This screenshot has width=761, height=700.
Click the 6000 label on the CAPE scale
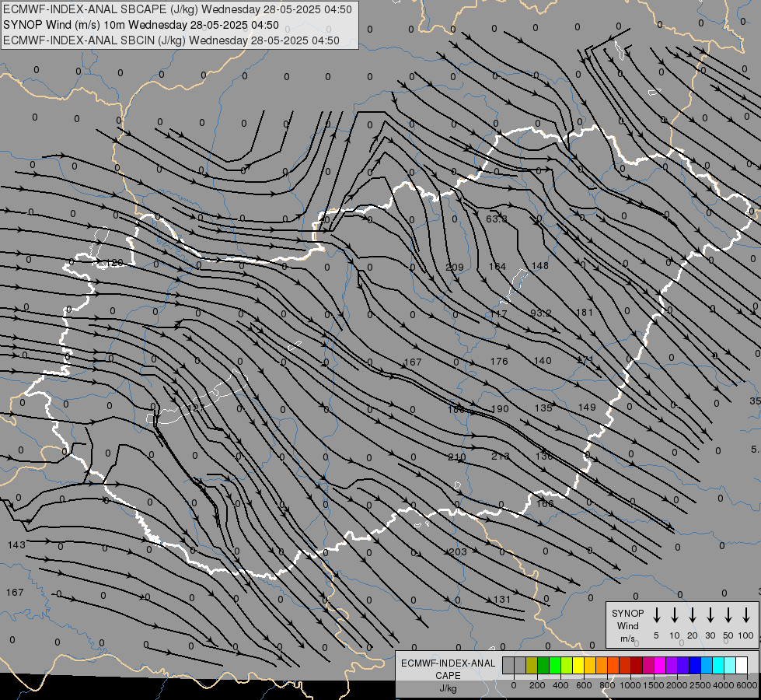click(x=747, y=685)
